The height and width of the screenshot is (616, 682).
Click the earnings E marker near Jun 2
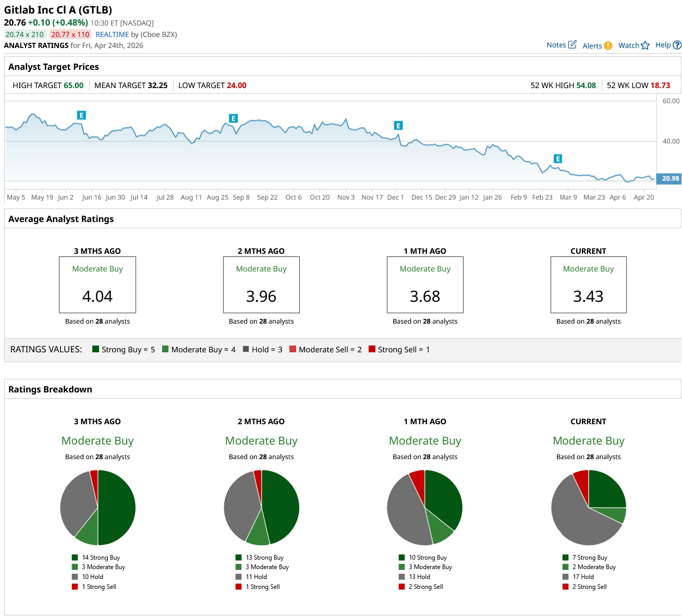coord(81,115)
